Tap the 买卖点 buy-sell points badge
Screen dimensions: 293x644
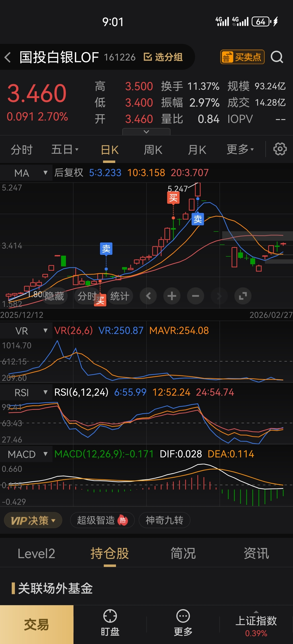(x=242, y=57)
